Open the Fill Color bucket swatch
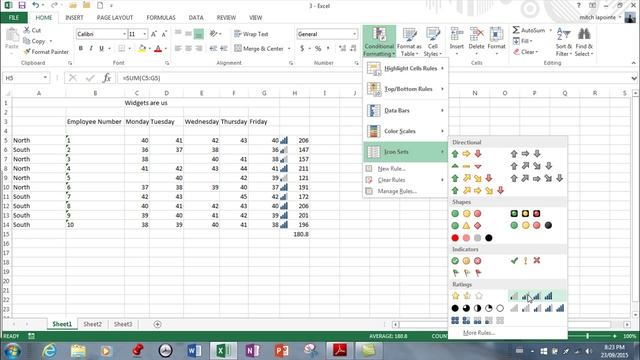Screen dimensions: 640x360 point(142,49)
